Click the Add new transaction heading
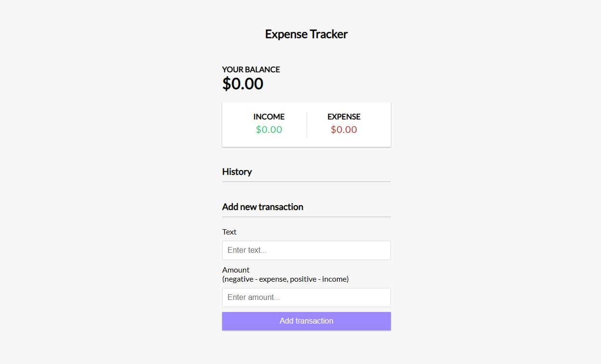This screenshot has width=601, height=364. pos(263,207)
